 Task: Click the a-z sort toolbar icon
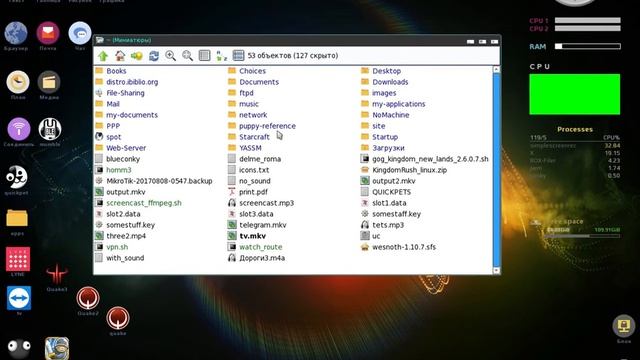[x=221, y=56]
